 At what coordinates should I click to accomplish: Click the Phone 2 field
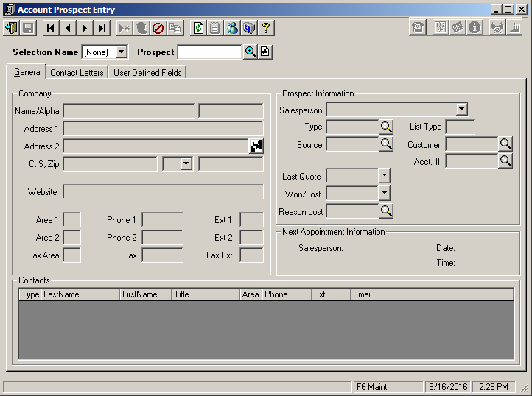(x=163, y=237)
